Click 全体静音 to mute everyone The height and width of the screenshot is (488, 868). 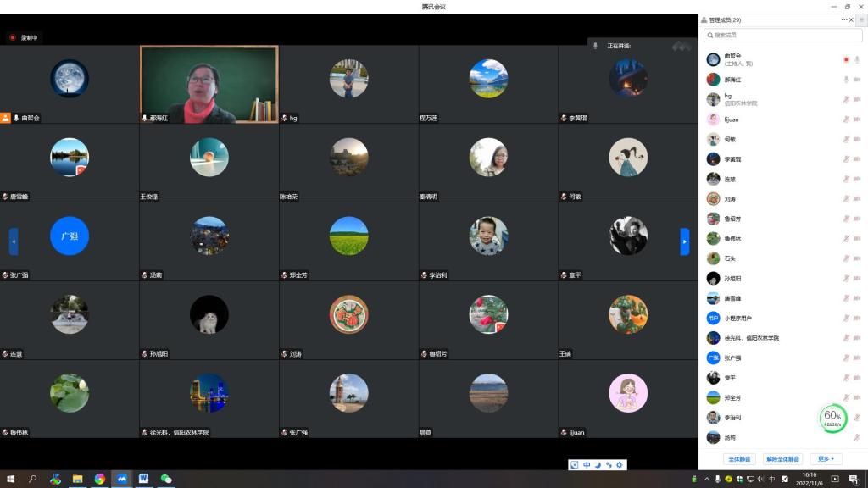[x=740, y=459]
